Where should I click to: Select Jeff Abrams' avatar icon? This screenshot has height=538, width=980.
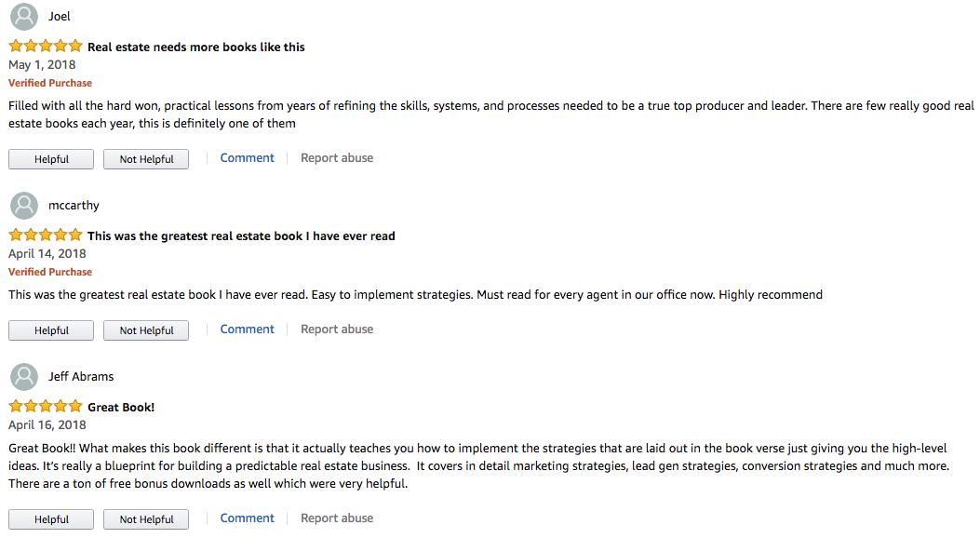(x=24, y=377)
